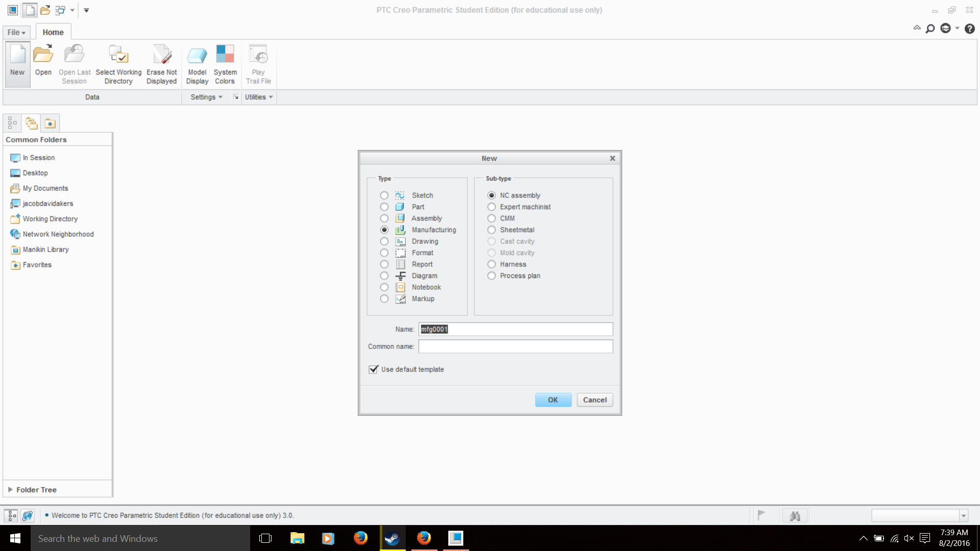
Task: Click OK in the New dialog
Action: coord(553,400)
